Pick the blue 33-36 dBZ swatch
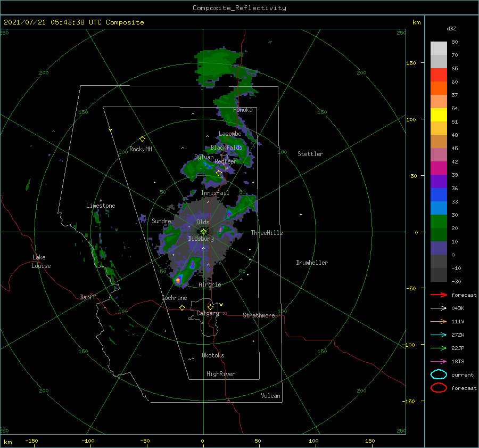Screen dimensions: 479x448 point(439,195)
